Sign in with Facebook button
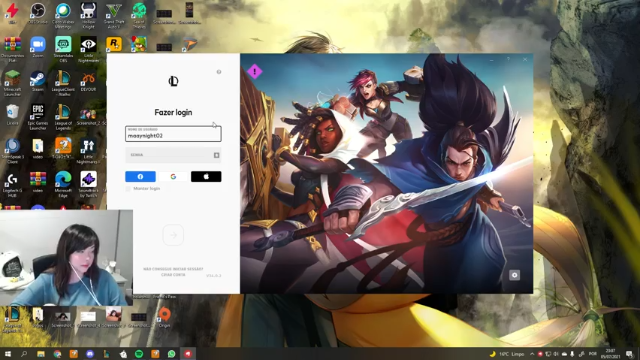640x360 pixels. click(140, 176)
